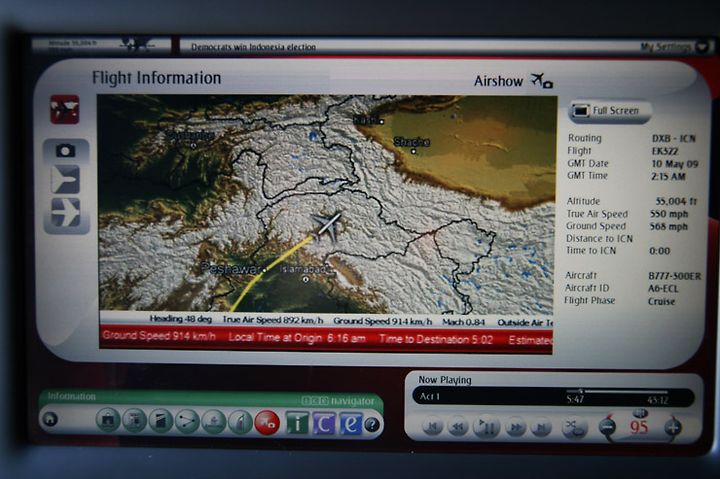Skip to previous track in Now Playing
The image size is (720, 479).
tap(432, 427)
